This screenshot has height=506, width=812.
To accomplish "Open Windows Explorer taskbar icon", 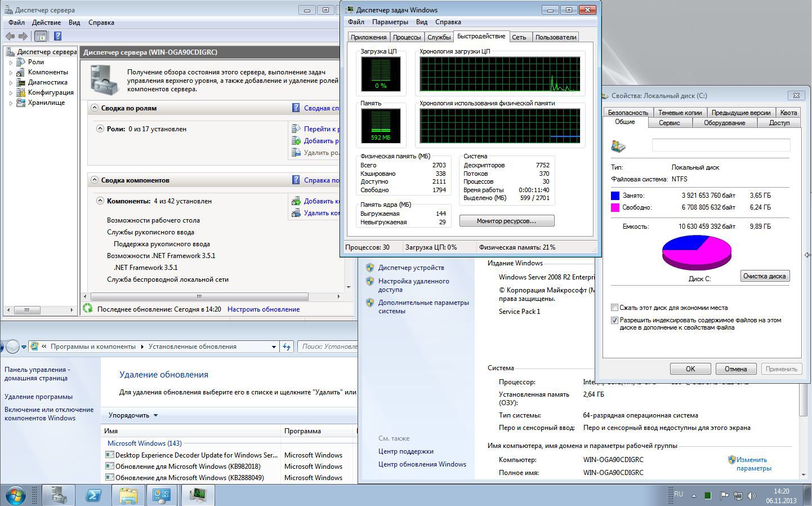I will click(x=128, y=495).
